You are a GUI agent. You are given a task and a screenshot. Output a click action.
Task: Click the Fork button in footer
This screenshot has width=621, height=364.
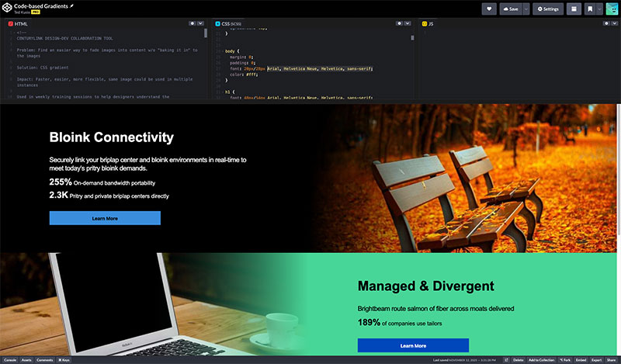(x=564, y=360)
